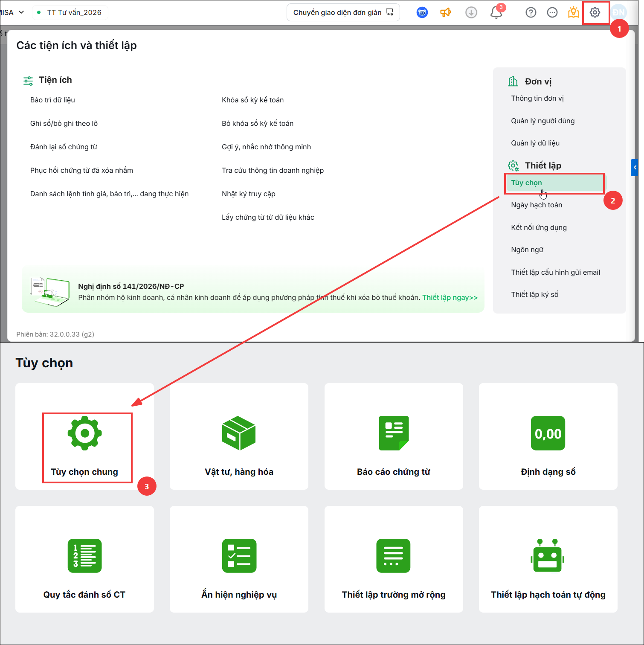This screenshot has width=644, height=645.
Task: Open the orange lightbulb guide icon
Action: click(573, 12)
